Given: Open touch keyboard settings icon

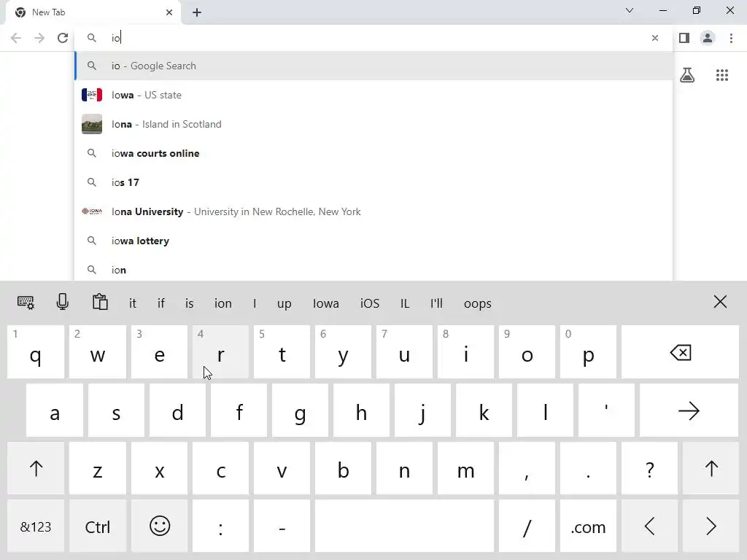Looking at the screenshot, I should click(x=26, y=303).
